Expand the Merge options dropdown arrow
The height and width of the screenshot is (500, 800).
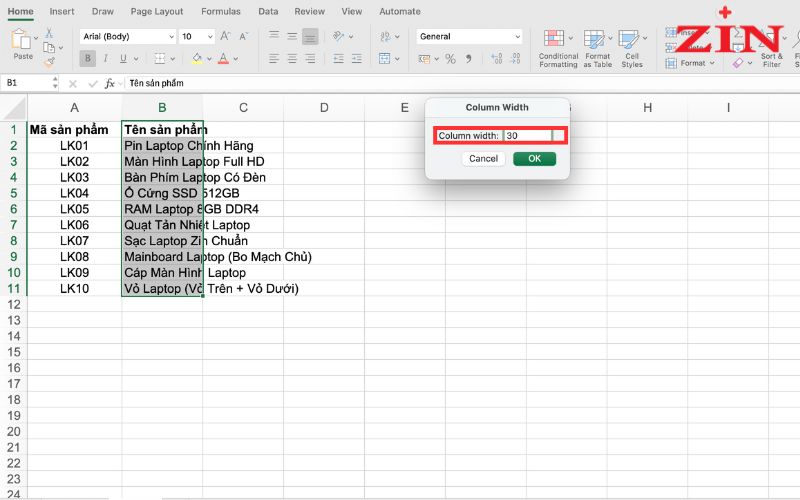point(397,59)
